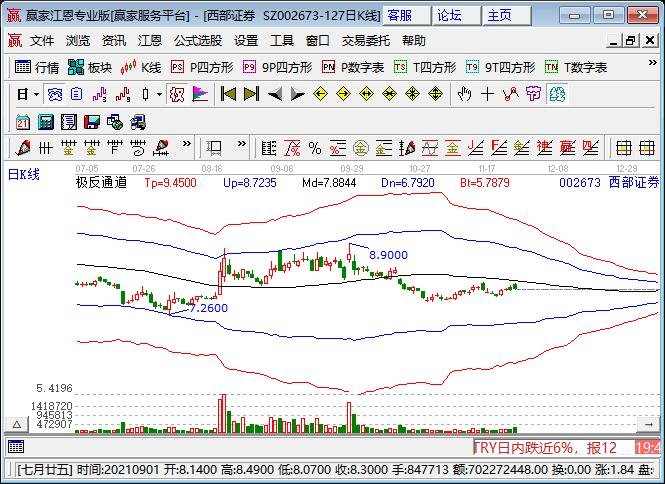
Task: Click the yellow diamond horizontal double-arrow icon
Action: coord(366,94)
